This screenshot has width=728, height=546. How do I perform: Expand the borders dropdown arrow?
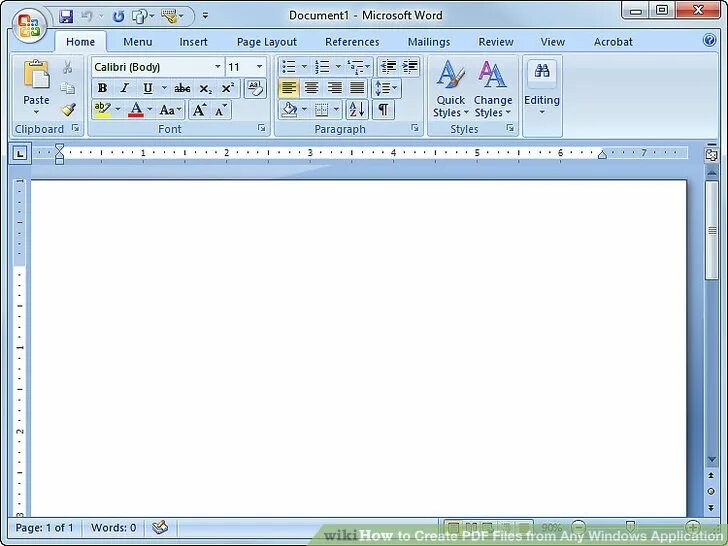coord(336,110)
